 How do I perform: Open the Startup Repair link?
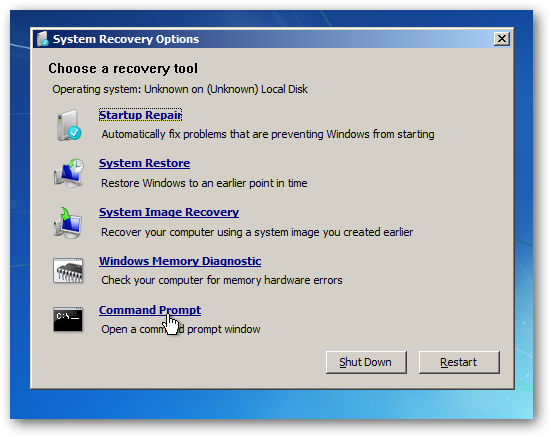pyautogui.click(x=140, y=115)
